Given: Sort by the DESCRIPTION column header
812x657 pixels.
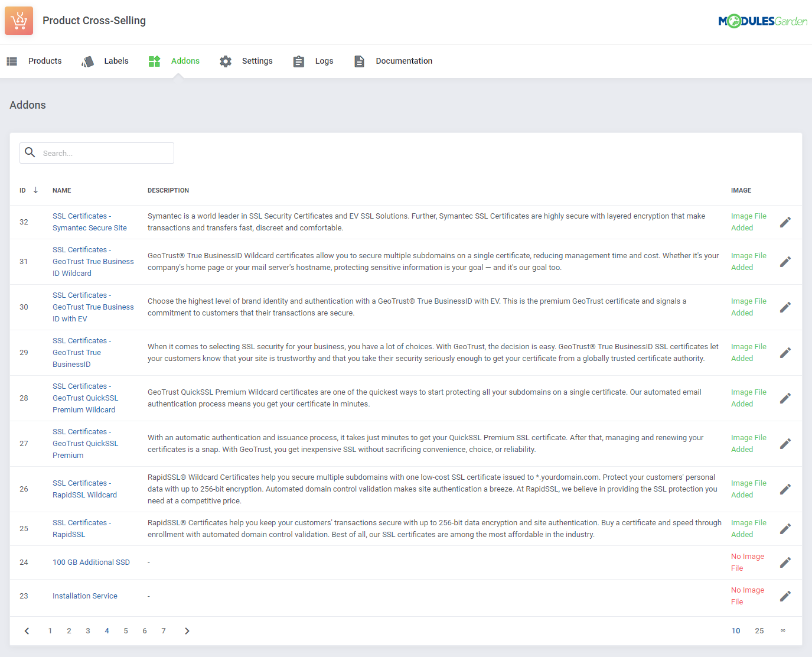Looking at the screenshot, I should tap(168, 190).
